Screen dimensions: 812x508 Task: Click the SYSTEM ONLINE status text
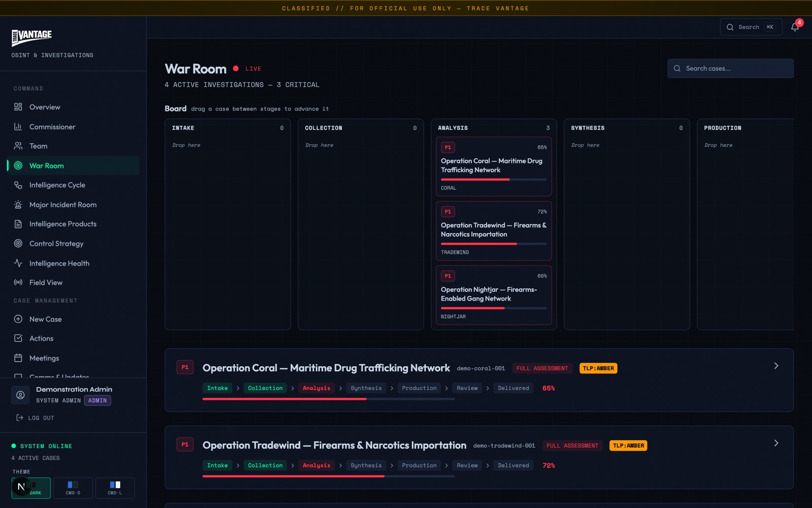pos(46,446)
